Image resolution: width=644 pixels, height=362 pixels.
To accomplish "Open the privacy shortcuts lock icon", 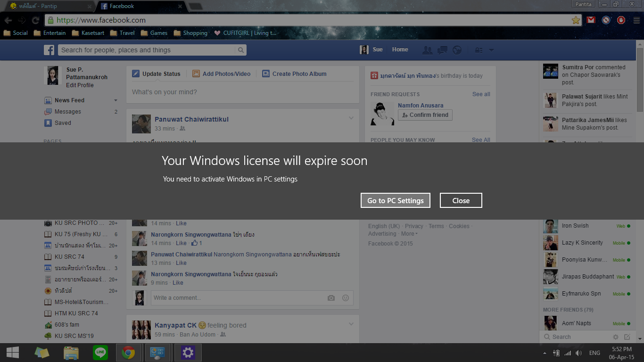I will click(479, 50).
